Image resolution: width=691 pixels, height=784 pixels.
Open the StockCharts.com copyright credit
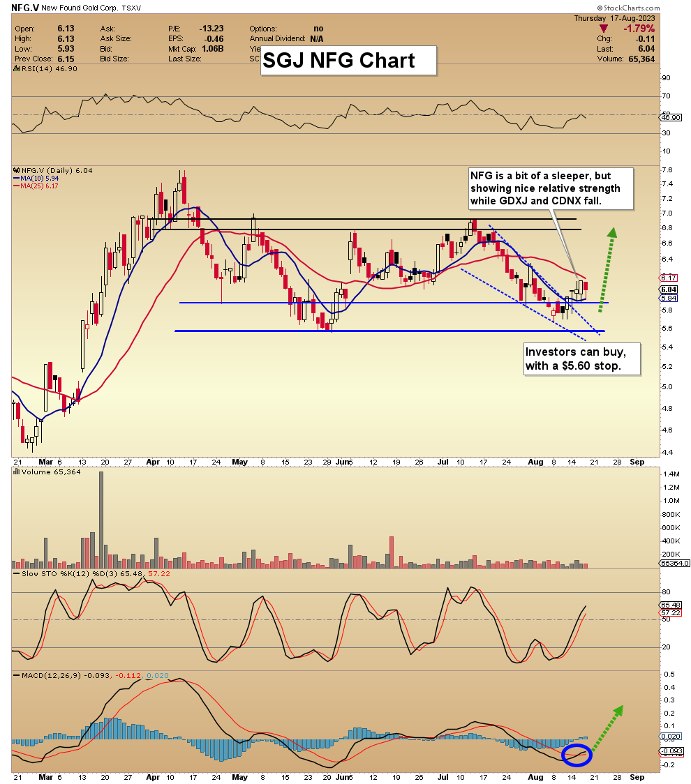click(628, 8)
